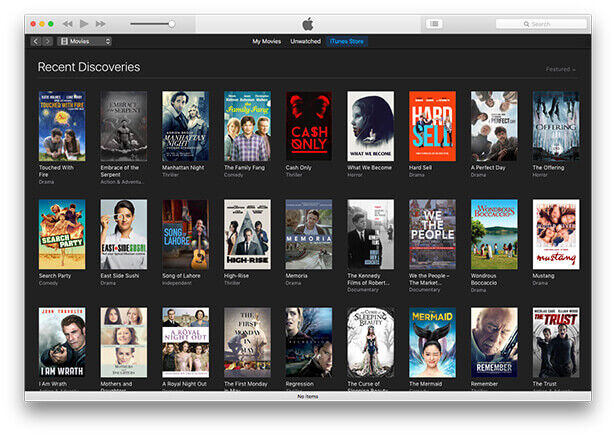Click the Manhattan Night title link

click(183, 167)
